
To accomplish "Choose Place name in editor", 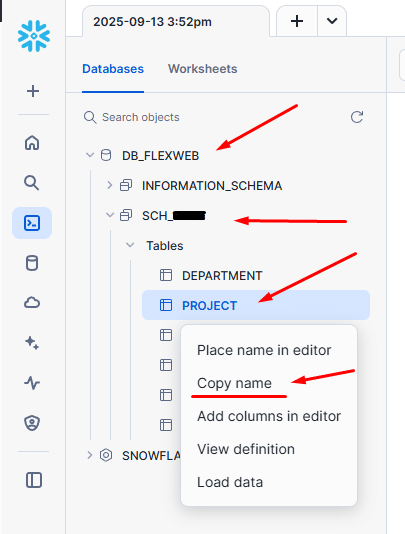I will (x=264, y=350).
